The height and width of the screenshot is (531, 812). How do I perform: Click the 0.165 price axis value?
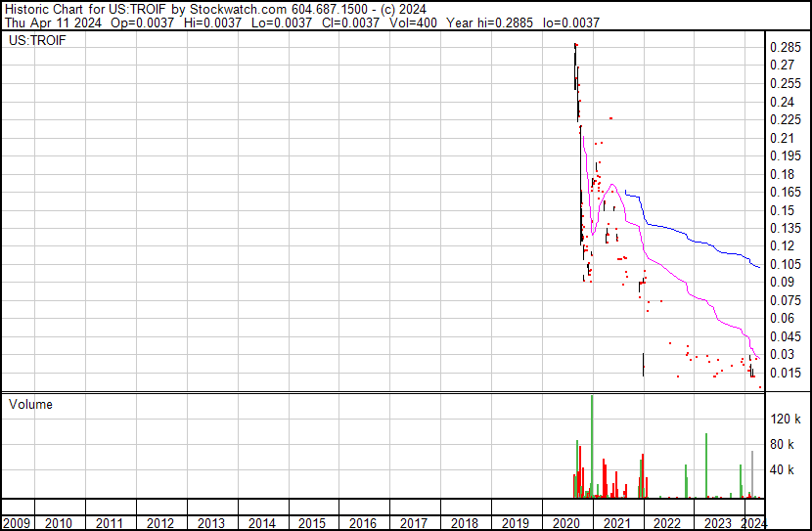click(x=786, y=192)
